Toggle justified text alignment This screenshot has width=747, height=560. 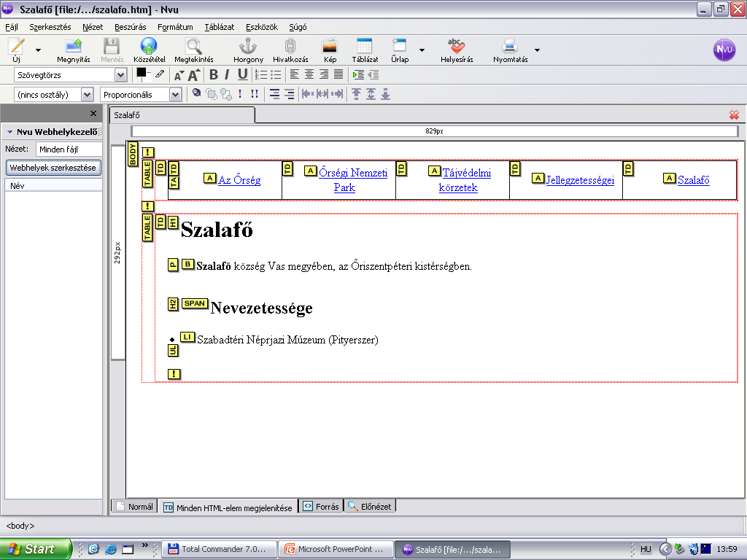(338, 74)
